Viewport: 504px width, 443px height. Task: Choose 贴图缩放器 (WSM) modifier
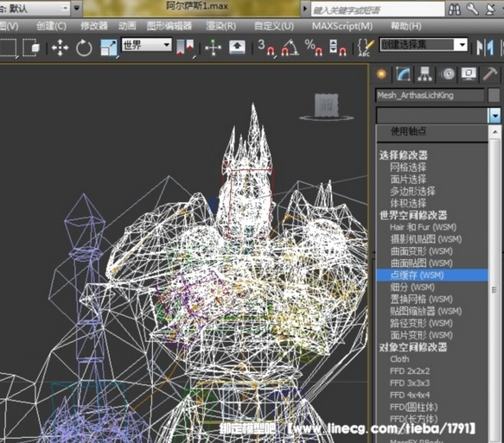[x=426, y=311]
